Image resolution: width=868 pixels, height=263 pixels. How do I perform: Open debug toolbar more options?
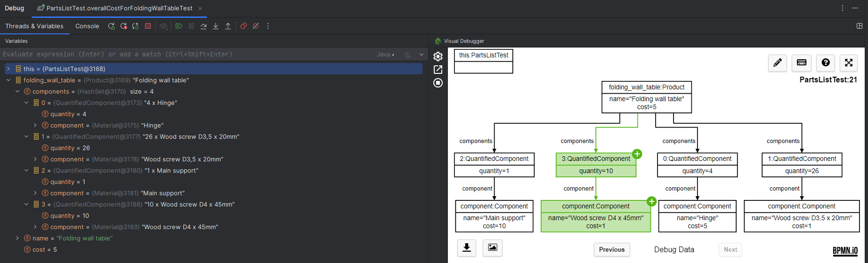point(268,26)
